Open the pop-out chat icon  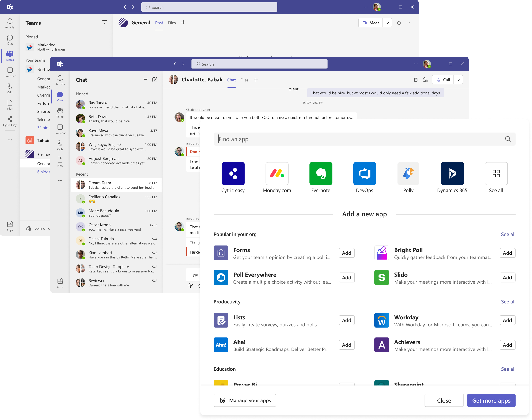(x=415, y=80)
